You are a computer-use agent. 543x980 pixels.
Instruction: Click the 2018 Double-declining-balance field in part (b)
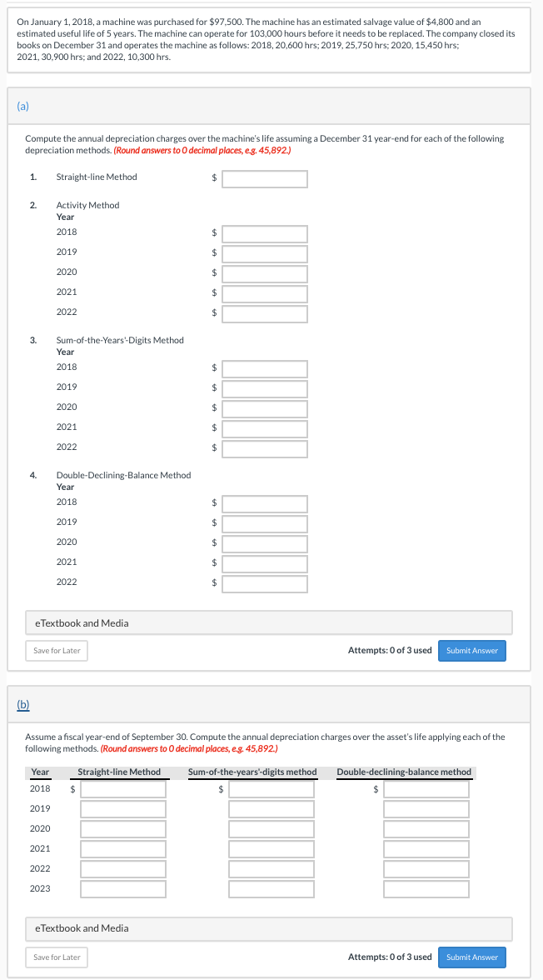point(426,788)
